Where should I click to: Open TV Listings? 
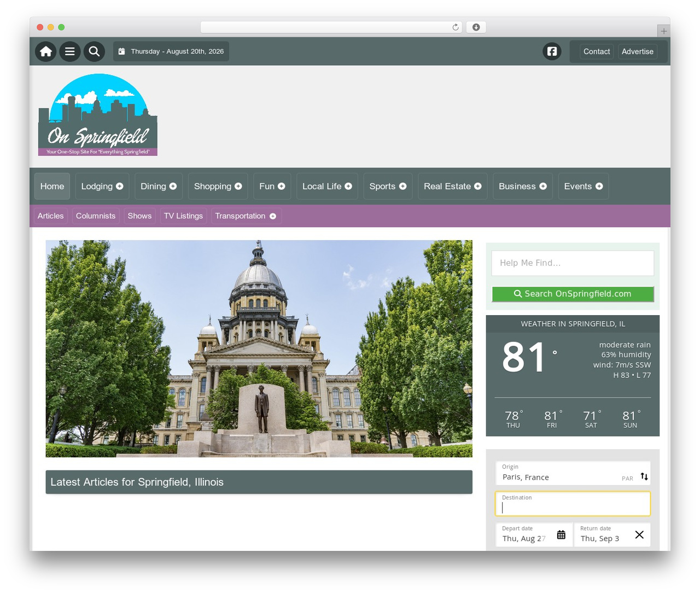coord(183,216)
